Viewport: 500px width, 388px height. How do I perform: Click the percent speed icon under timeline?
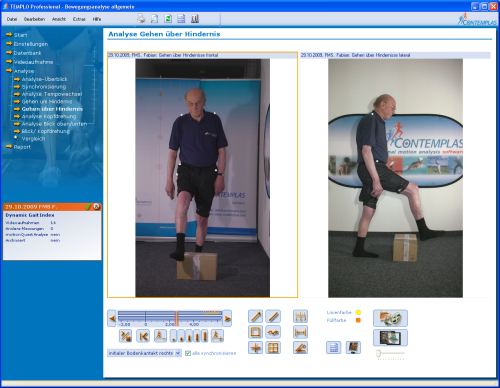coord(125,336)
